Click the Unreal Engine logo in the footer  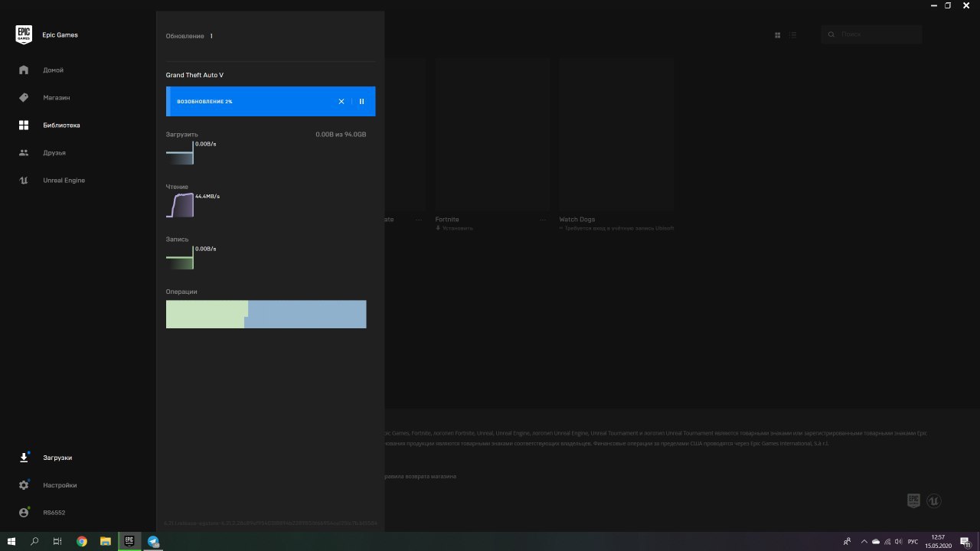click(x=933, y=500)
